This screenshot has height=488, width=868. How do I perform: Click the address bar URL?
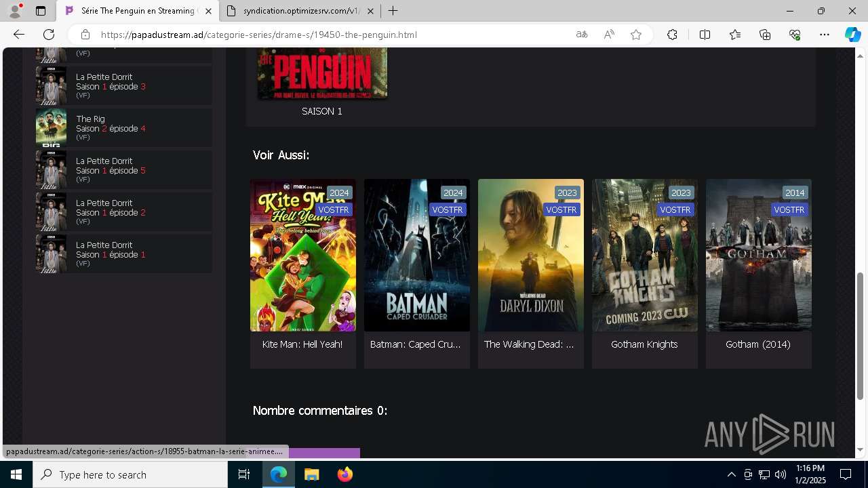point(259,35)
